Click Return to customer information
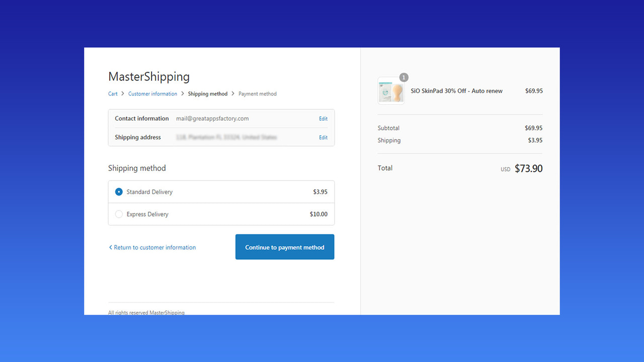This screenshot has height=362, width=644. (x=155, y=247)
